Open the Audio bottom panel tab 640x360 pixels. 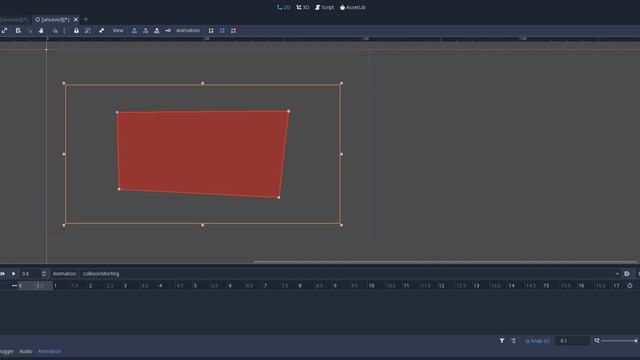point(26,351)
